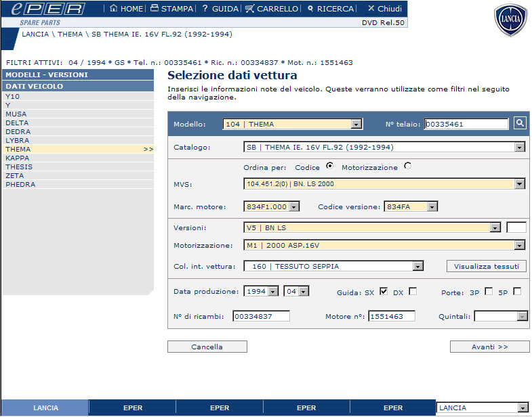Click the Lancia shield logo

(x=510, y=20)
